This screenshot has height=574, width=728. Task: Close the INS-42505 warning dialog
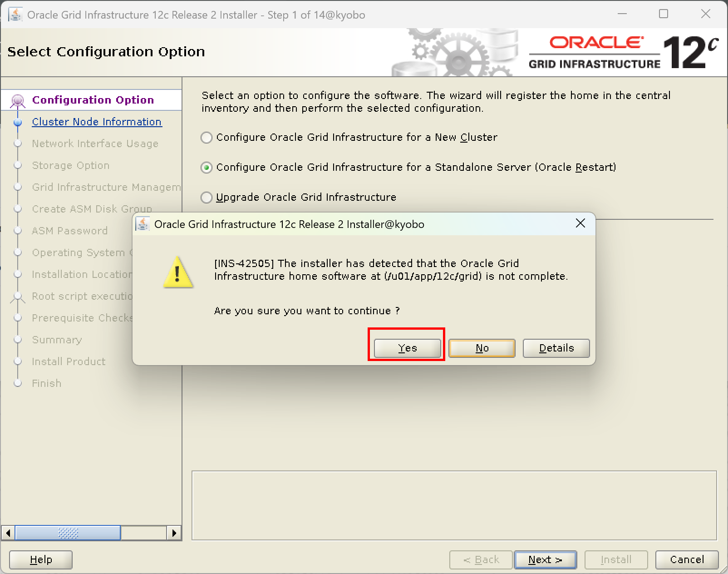[x=580, y=223]
